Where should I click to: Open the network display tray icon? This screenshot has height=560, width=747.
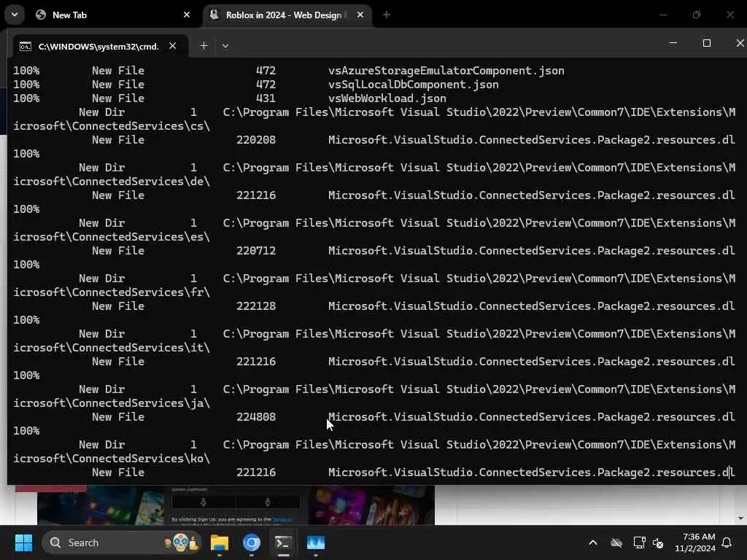coord(639,542)
